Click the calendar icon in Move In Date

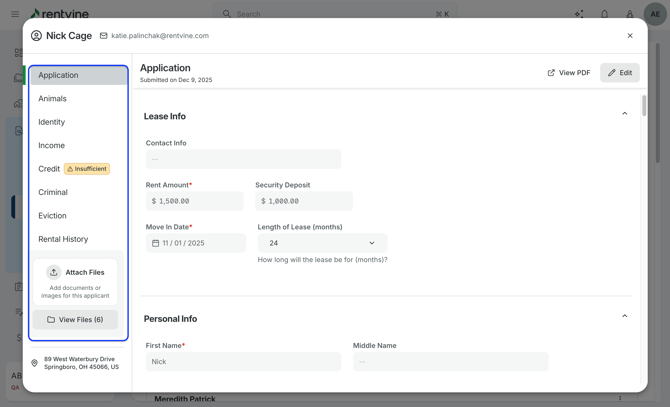[x=155, y=243]
